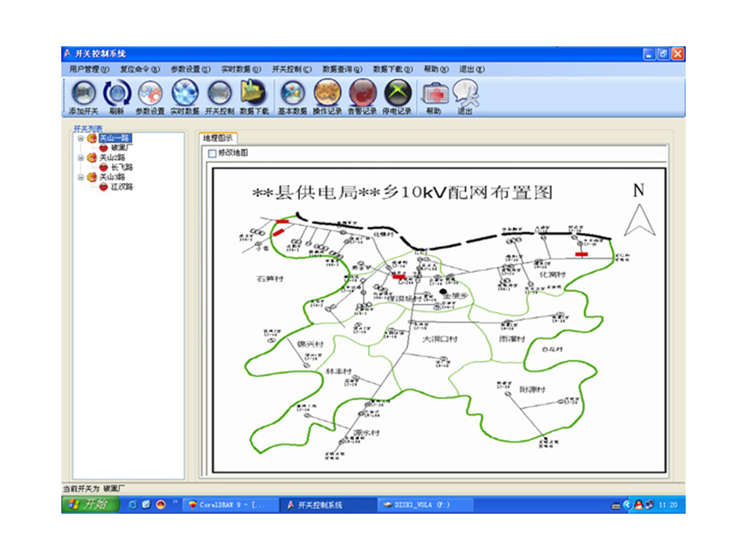Click the status bar text 当前开关为 碳黑厂

tap(94, 488)
